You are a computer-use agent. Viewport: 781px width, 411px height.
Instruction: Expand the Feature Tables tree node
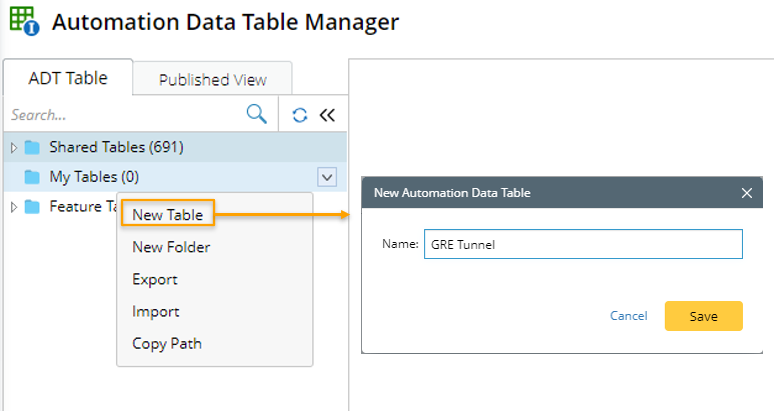tap(13, 207)
